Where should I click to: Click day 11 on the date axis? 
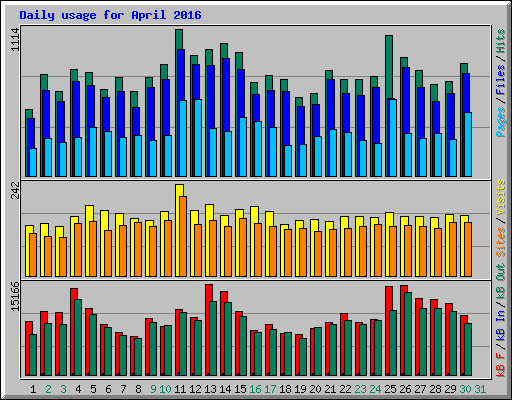coord(180,389)
